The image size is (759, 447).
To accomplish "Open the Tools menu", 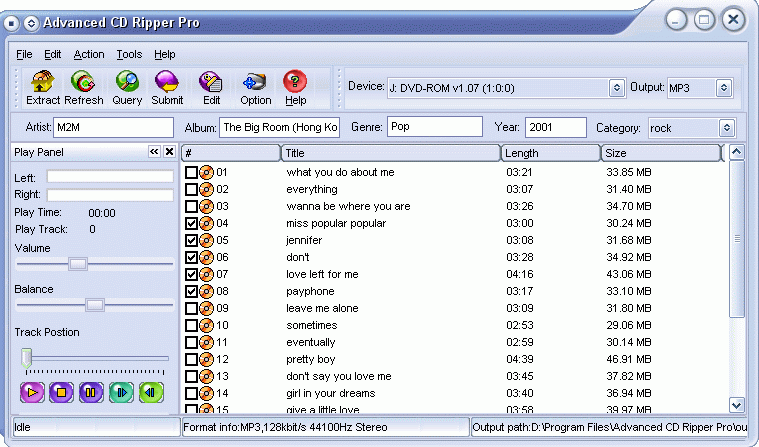I will click(129, 54).
